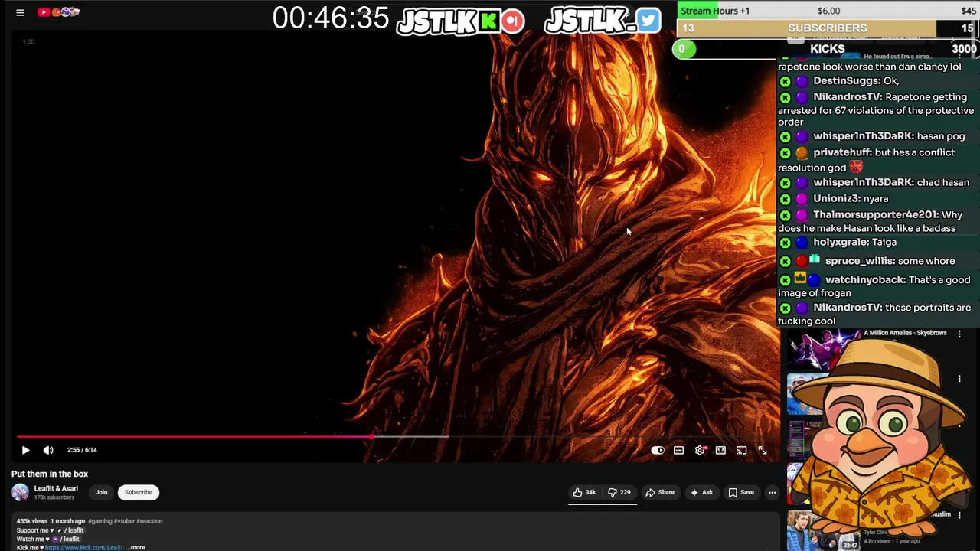Open the YouTube hamburger menu
The image size is (980, 551).
click(21, 12)
